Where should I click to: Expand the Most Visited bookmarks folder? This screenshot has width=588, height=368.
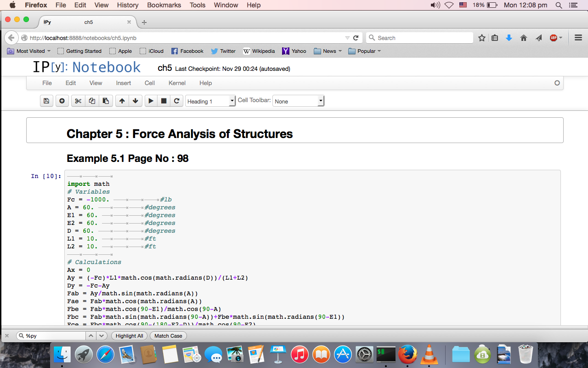click(29, 51)
